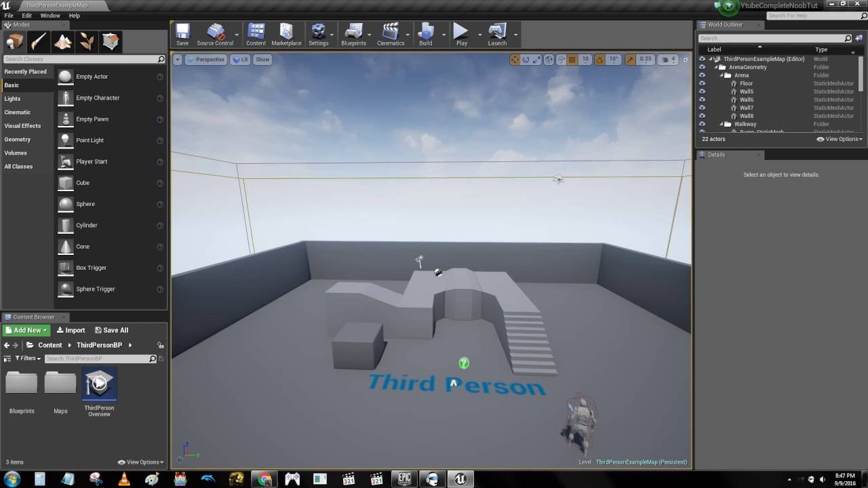Toggle rotation snapping in the viewport
This screenshot has width=868, height=488.
pyautogui.click(x=600, y=60)
